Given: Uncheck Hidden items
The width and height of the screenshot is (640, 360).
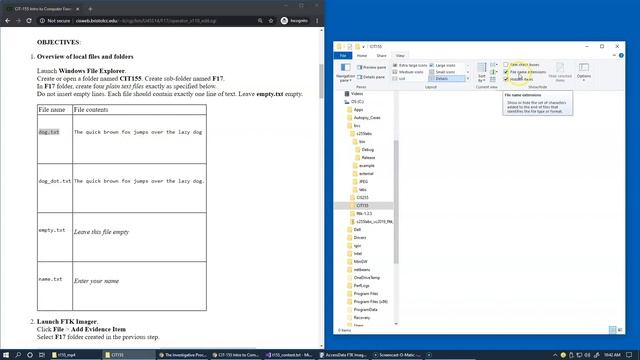Looking at the screenshot, I should (506, 79).
